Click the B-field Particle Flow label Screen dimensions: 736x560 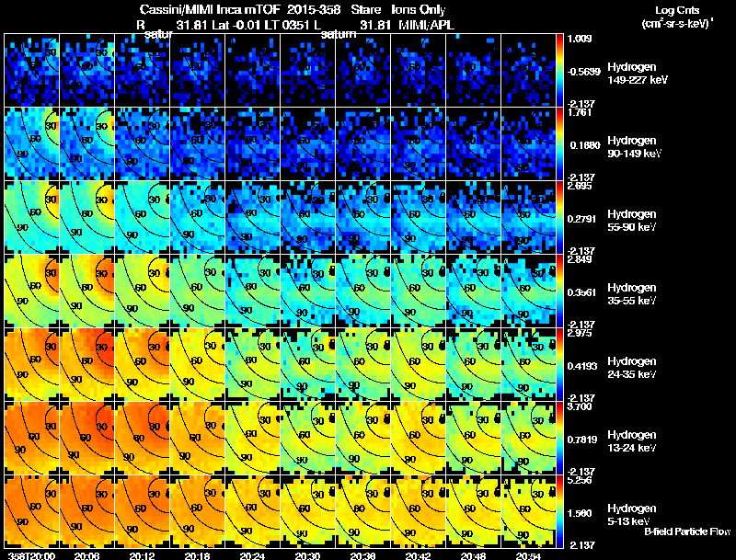[687, 531]
